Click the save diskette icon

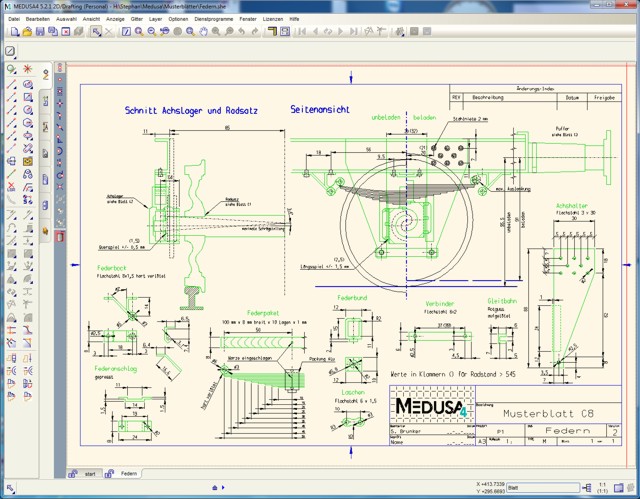(x=39, y=32)
